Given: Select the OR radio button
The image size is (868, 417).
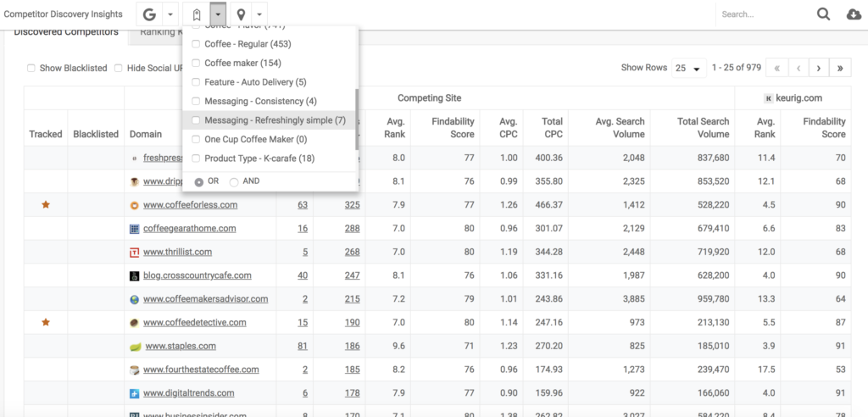Looking at the screenshot, I should [x=198, y=182].
